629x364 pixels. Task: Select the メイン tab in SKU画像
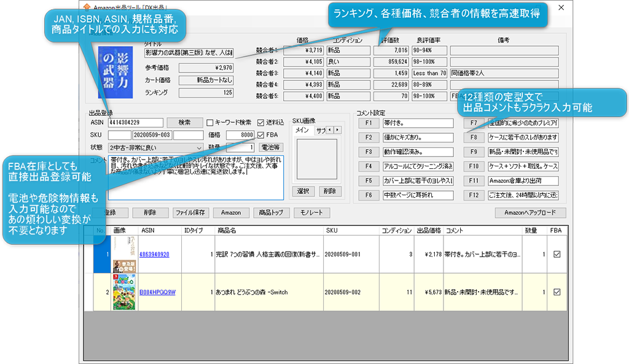[x=302, y=130]
